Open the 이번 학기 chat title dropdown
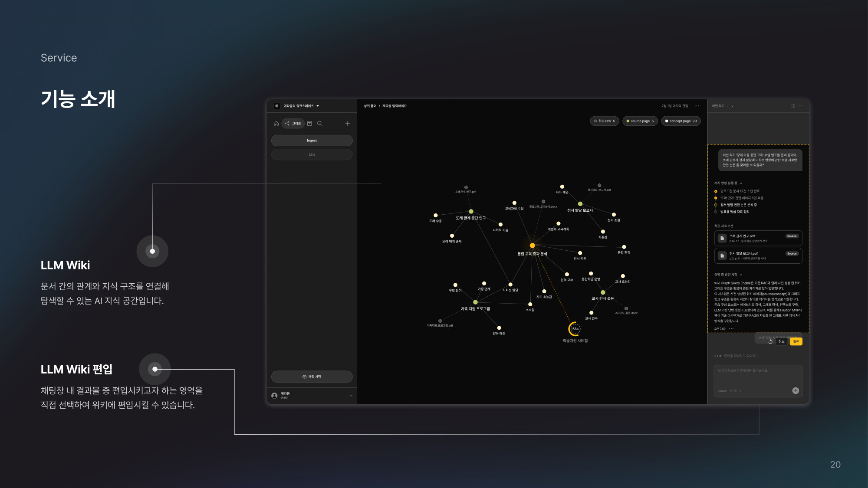Viewport: 868px width, 488px height. 723,106
